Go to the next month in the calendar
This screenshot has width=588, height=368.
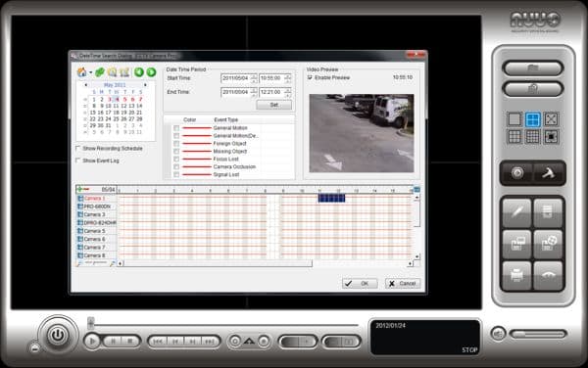(145, 85)
